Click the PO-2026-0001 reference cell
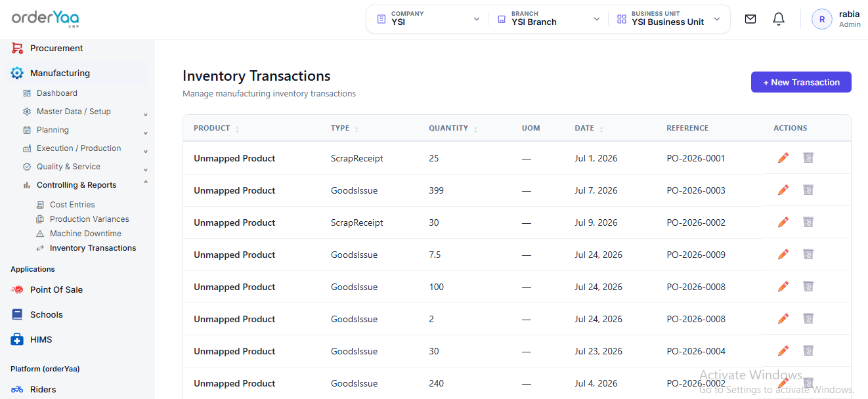Image resolution: width=868 pixels, height=399 pixels. tap(696, 158)
